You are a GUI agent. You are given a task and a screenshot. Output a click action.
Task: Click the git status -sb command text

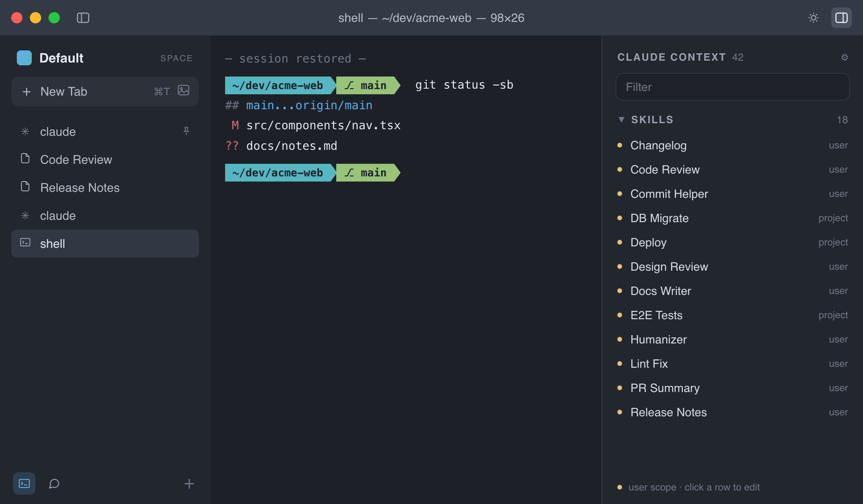coord(464,85)
